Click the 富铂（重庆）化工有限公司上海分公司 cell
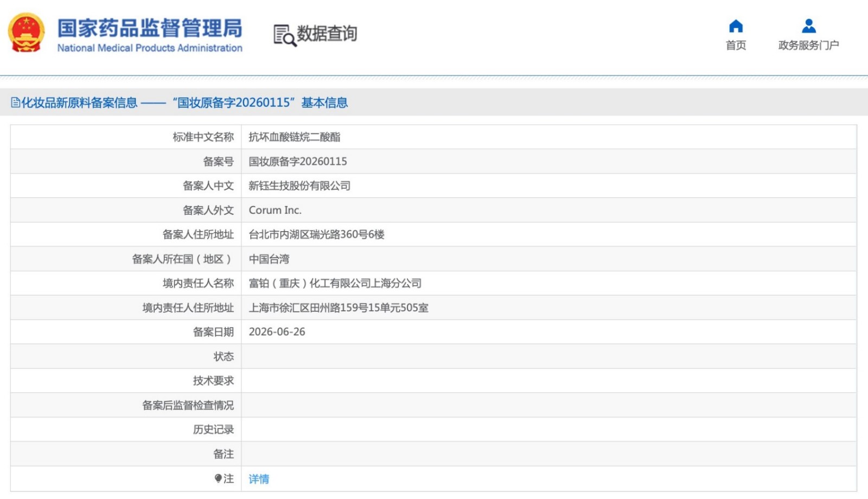868x499 pixels. pyautogui.click(x=549, y=283)
